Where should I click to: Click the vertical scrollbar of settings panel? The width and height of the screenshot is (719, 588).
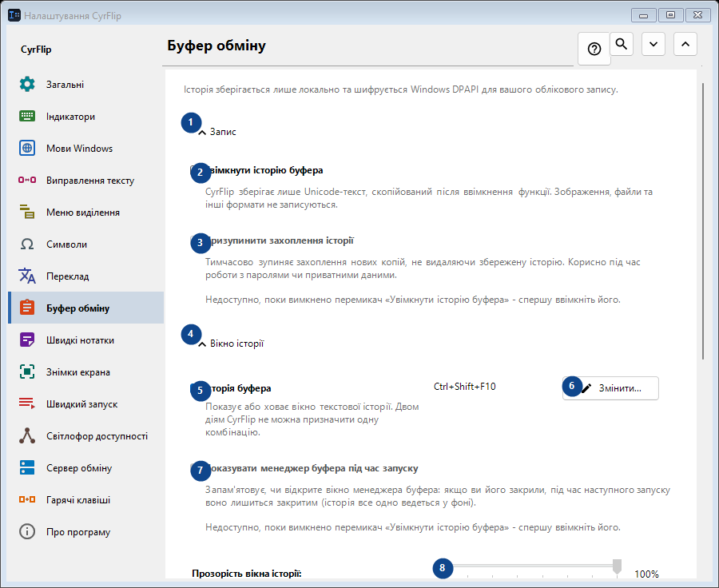point(702,221)
